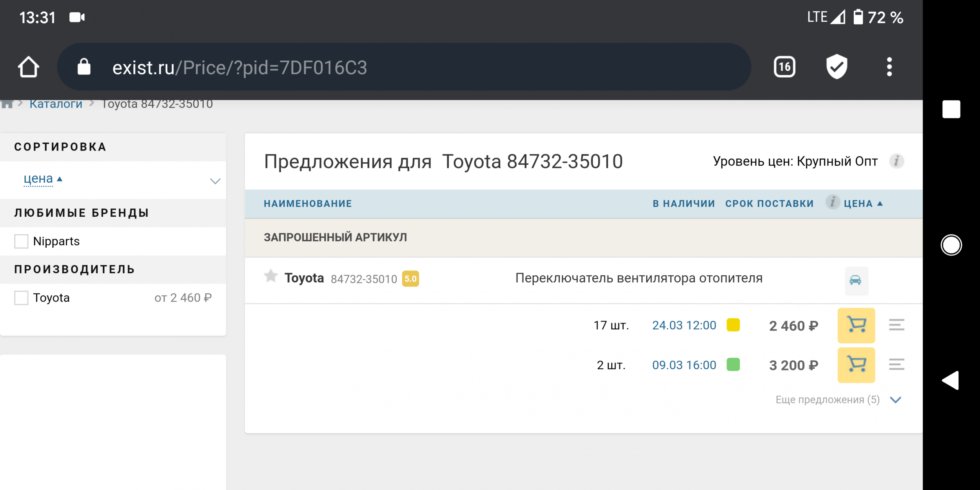The image size is (980, 490).
Task: Click the от 2 460 ₽ manufacturer price
Action: point(183,298)
